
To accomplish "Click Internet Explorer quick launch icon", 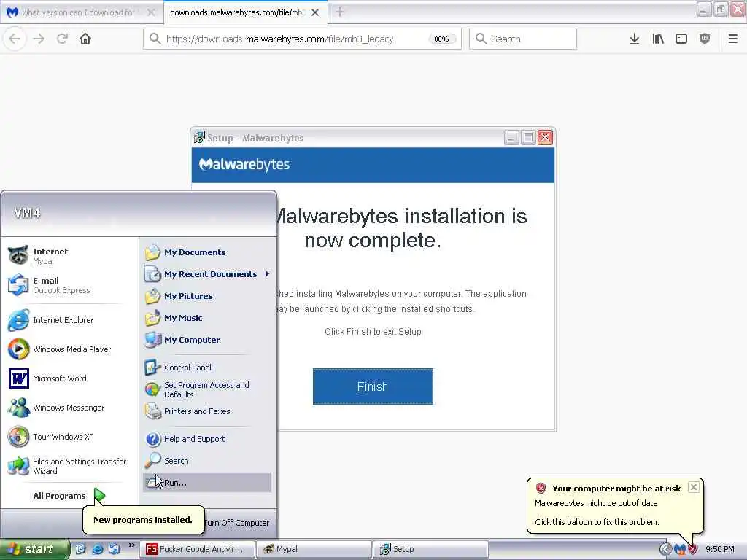I will point(97,549).
